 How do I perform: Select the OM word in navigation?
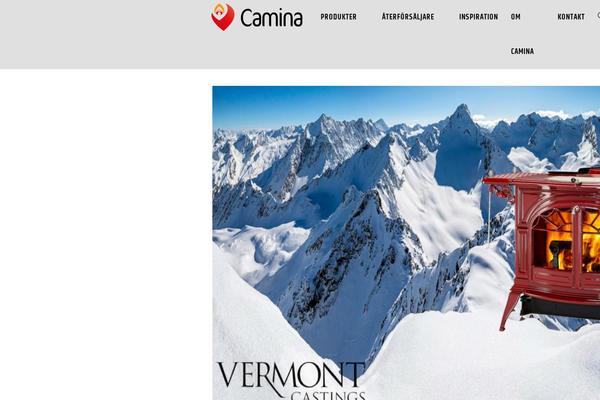pos(515,17)
